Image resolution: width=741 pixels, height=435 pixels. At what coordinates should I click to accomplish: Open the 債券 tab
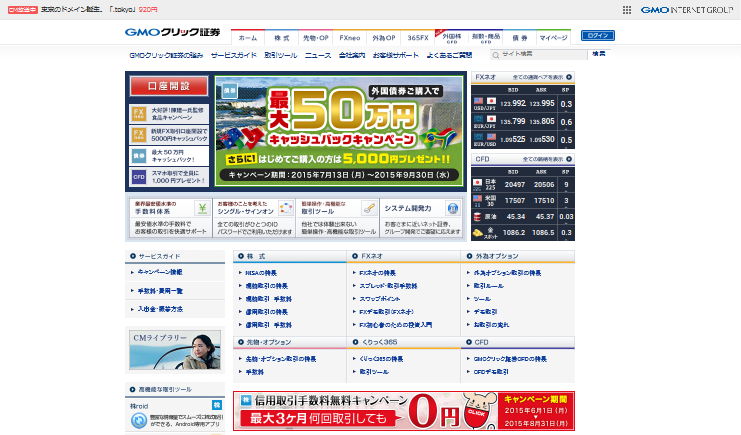coord(520,38)
